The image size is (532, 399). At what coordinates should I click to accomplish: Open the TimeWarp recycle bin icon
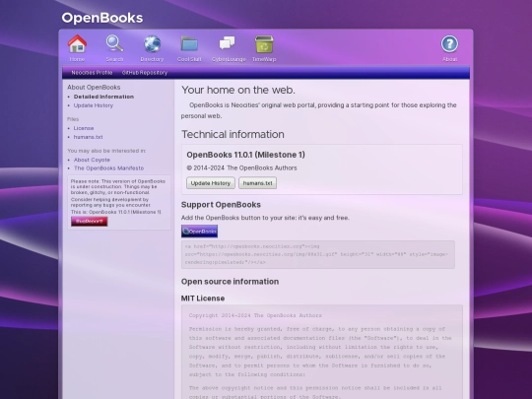[x=264, y=44]
